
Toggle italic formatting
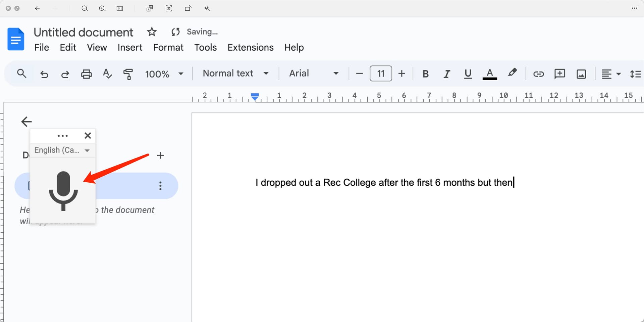coord(446,74)
